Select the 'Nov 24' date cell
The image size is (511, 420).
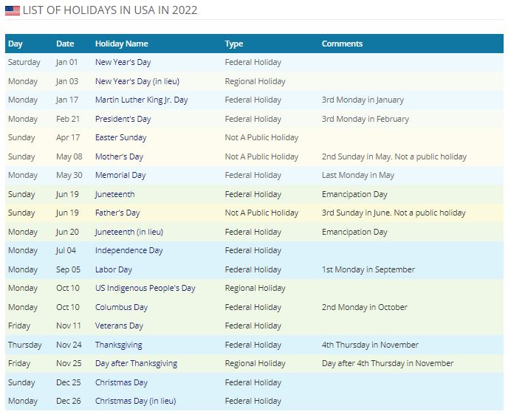coord(69,345)
